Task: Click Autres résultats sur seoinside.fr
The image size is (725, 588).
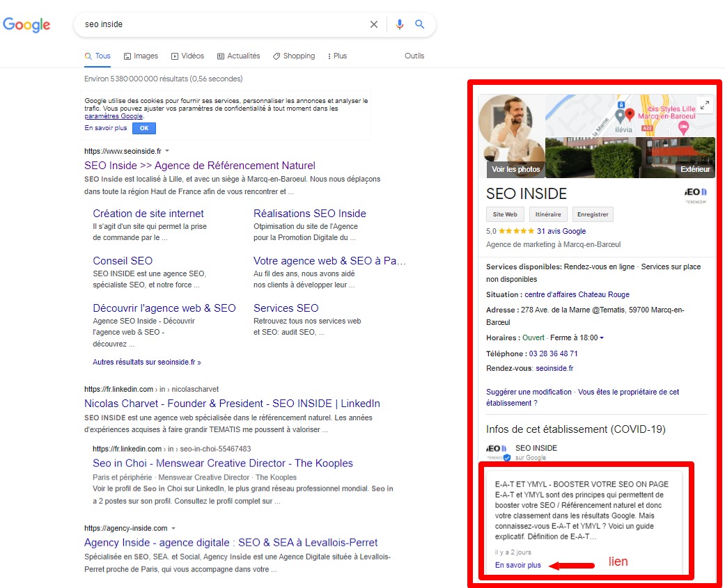Action: pyautogui.click(x=146, y=362)
